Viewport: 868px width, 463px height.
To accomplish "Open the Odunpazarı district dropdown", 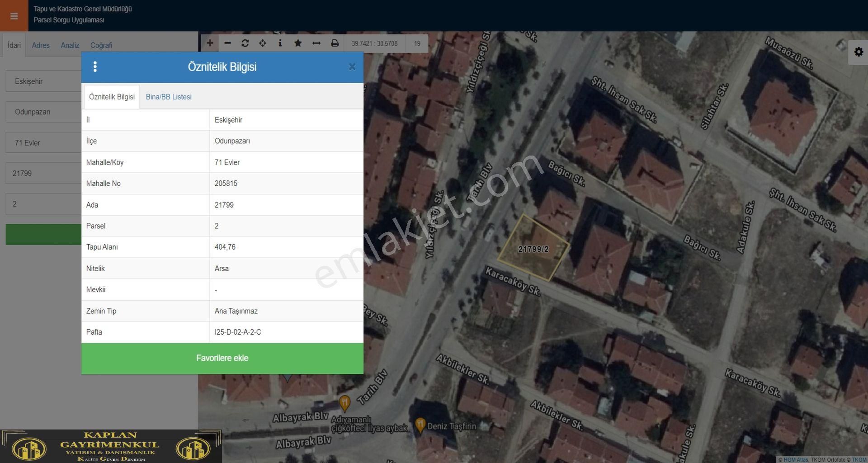I will pos(43,112).
